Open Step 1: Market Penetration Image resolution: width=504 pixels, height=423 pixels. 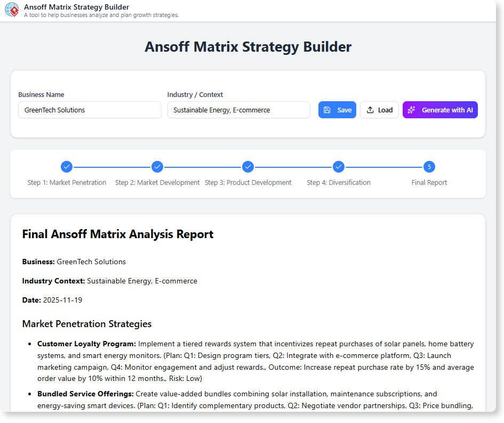tap(66, 182)
